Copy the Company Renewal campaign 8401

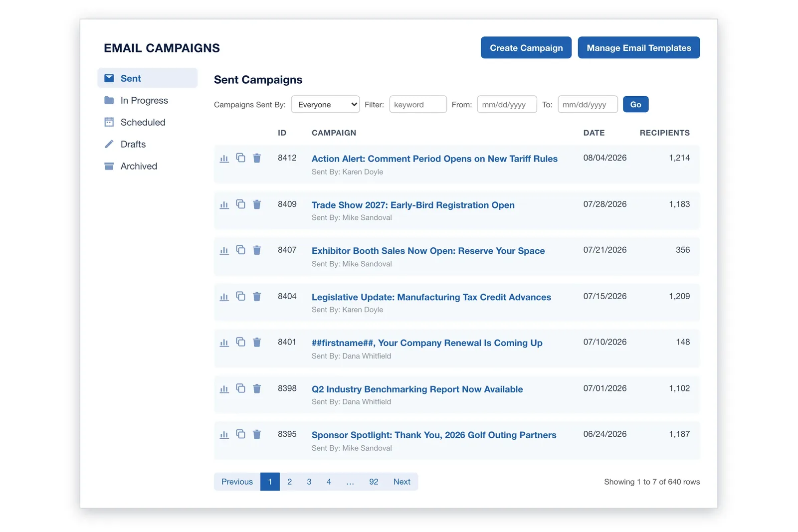[240, 342]
